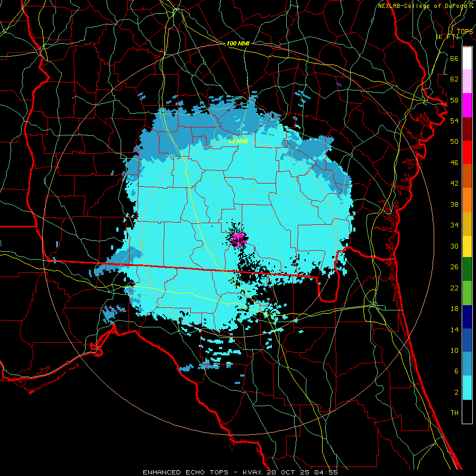Click the "50 NMI" range ring label
Viewport: 476px width, 476px height.
pyautogui.click(x=238, y=141)
